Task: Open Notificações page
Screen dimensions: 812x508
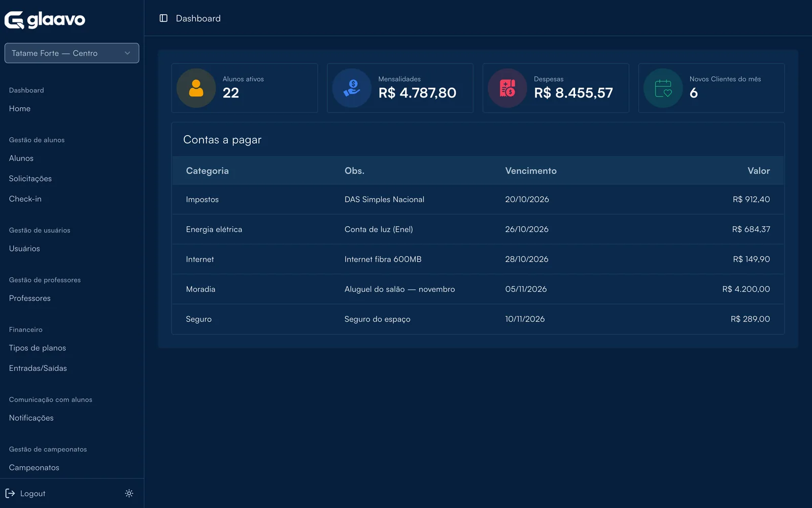Action: (x=31, y=418)
